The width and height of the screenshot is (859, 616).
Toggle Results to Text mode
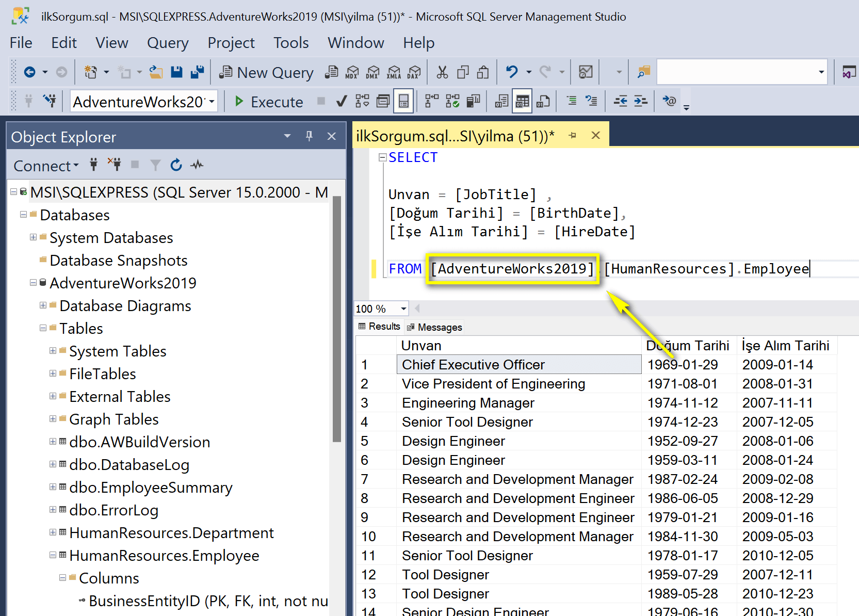[x=501, y=101]
